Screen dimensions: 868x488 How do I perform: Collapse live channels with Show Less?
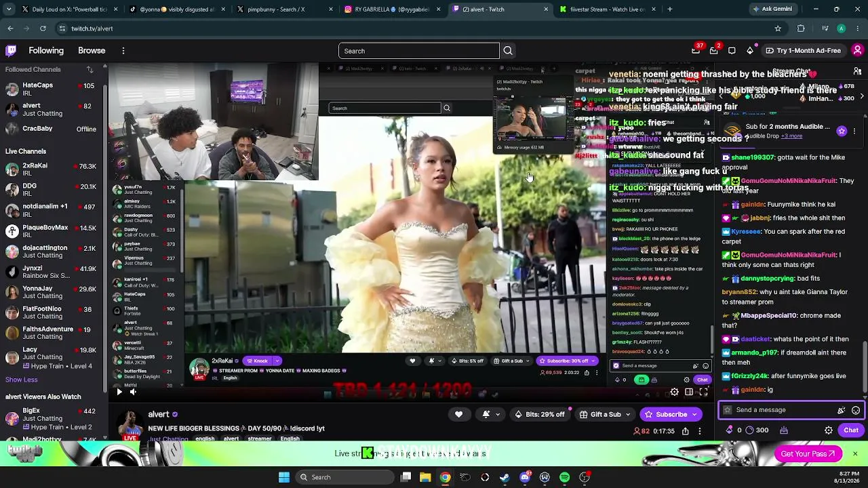(22, 380)
